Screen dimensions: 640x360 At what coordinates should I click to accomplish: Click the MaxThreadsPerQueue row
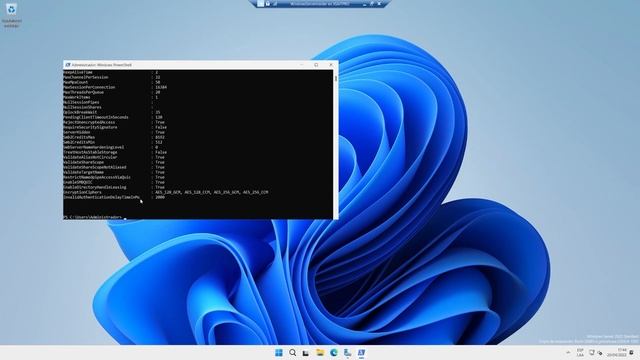tap(112, 92)
